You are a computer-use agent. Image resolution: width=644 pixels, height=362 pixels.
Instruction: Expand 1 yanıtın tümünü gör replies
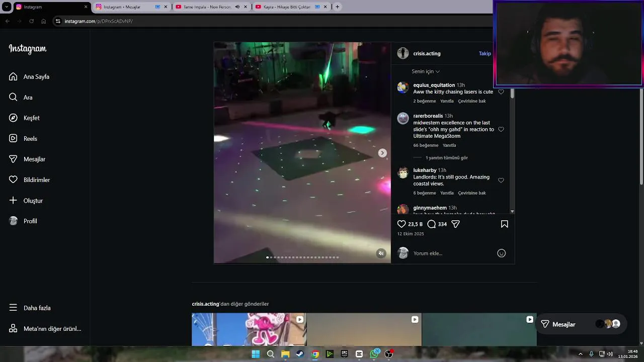447,157
